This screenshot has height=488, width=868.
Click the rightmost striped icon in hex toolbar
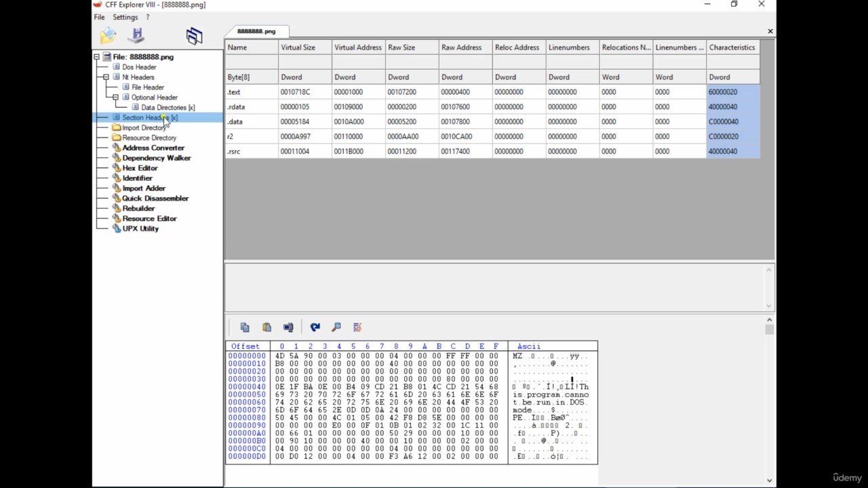tap(357, 327)
